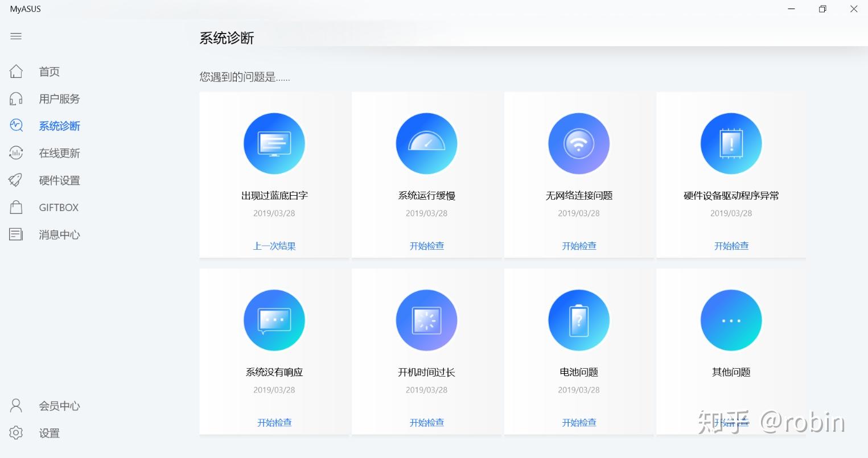Start 开始检查 for battery problems

[578, 422]
